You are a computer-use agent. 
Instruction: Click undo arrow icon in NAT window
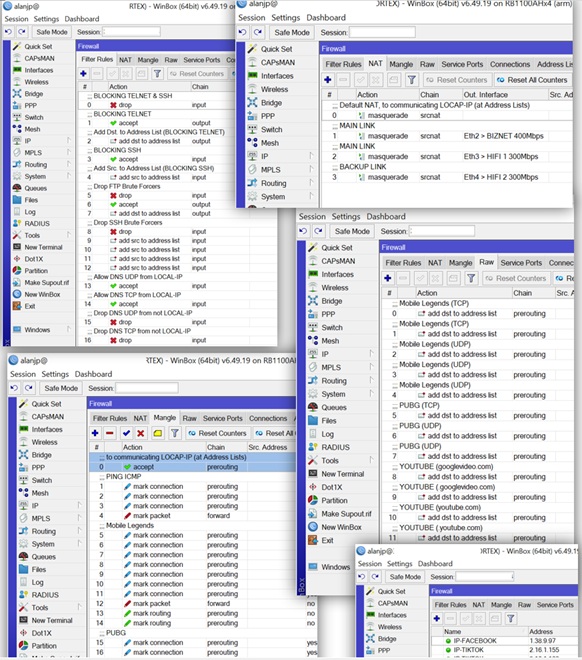click(x=242, y=32)
